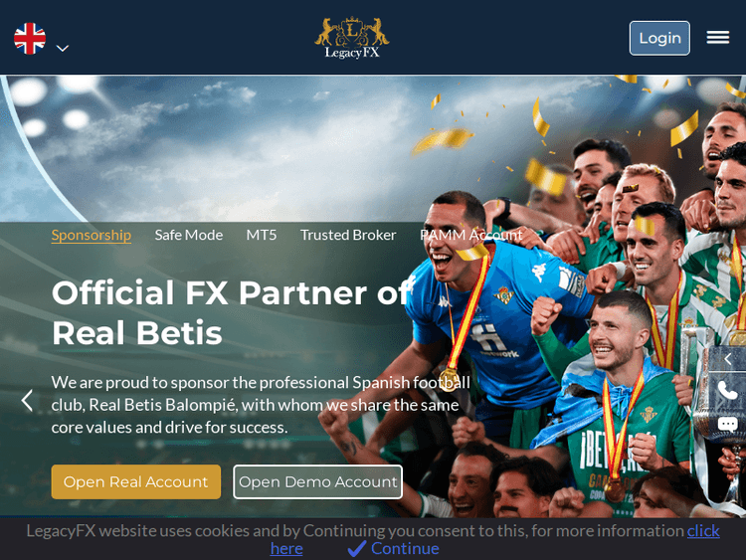Go to the previous slide arrow
This screenshot has height=560, width=746.
click(27, 401)
